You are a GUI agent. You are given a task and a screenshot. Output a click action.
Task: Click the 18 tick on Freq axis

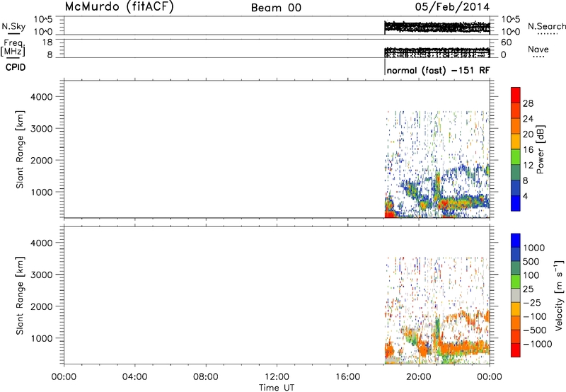[47, 42]
